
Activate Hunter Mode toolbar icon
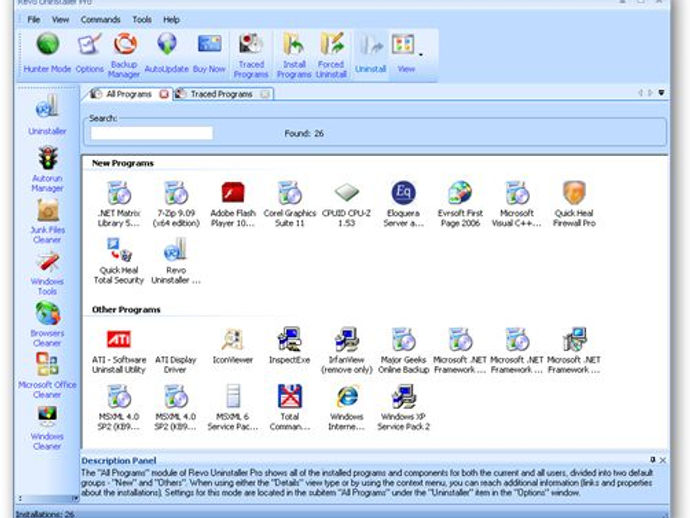[47, 53]
